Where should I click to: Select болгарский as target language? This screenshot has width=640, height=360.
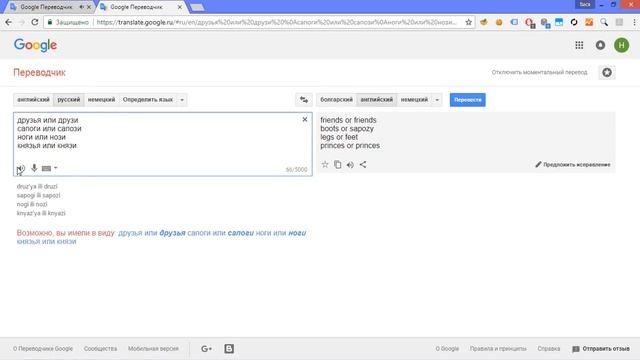click(x=336, y=100)
